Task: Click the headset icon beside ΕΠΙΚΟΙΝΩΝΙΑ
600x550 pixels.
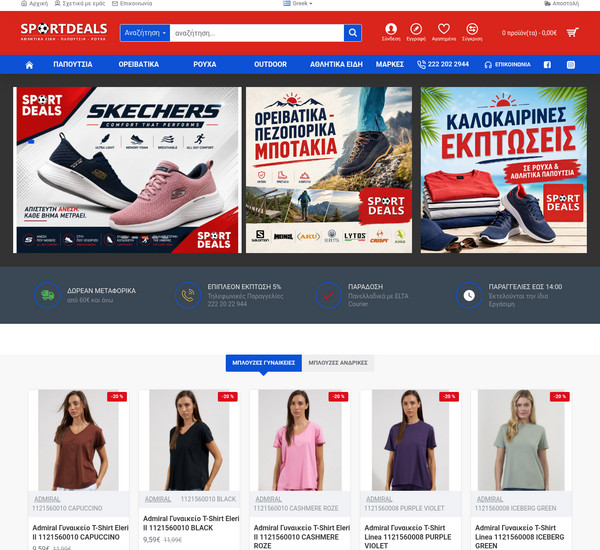Action: click(488, 65)
